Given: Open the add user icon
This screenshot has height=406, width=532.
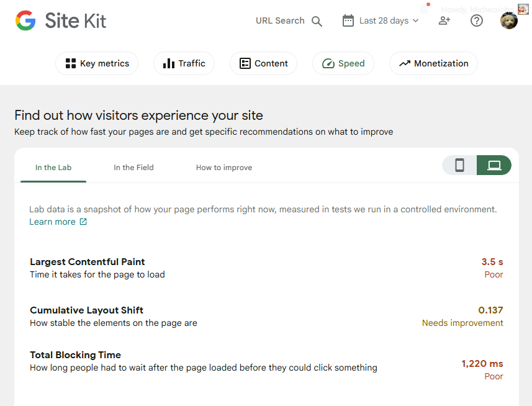Looking at the screenshot, I should pos(444,20).
